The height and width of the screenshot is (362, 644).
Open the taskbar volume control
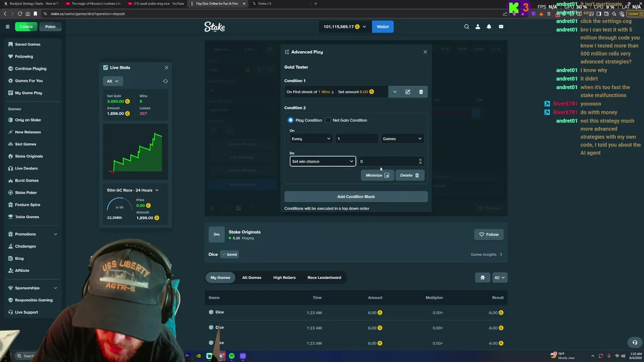pyautogui.click(x=624, y=356)
